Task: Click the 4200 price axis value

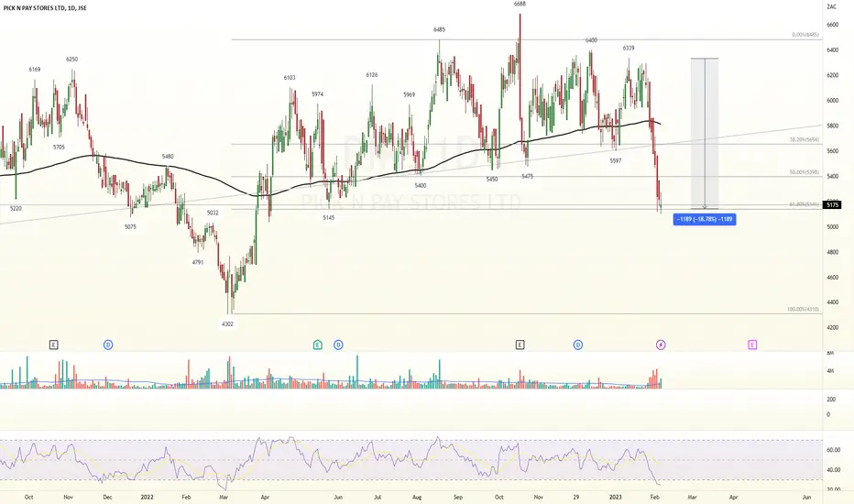Action: pos(832,327)
